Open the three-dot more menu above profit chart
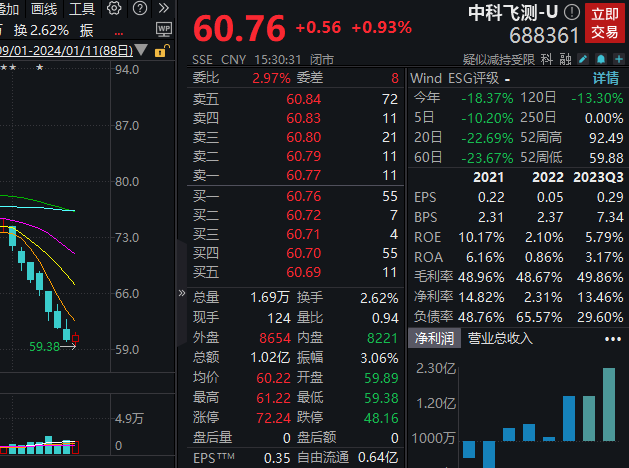629x468 pixels. point(613,339)
